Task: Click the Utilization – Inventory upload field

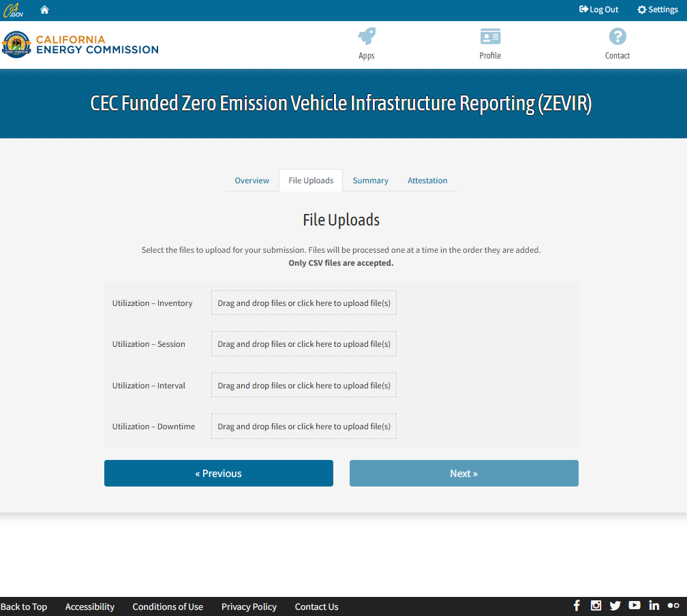Action: coord(303,303)
